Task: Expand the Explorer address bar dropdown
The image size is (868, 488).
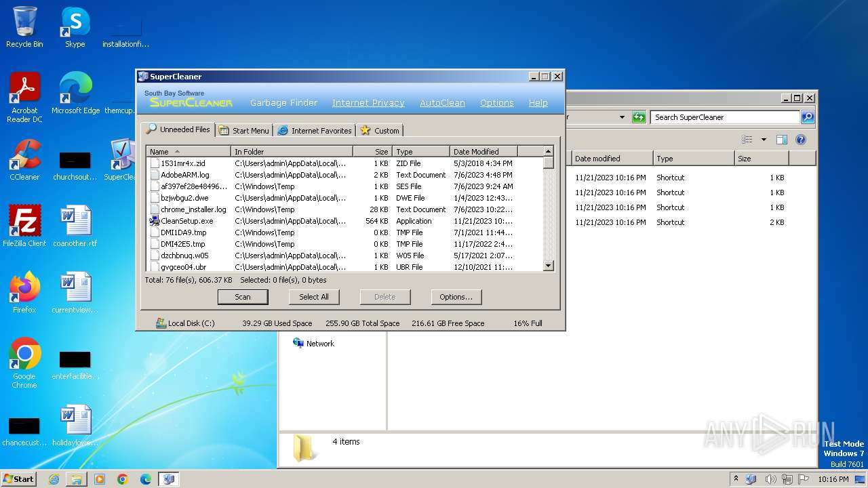Action: tap(622, 117)
